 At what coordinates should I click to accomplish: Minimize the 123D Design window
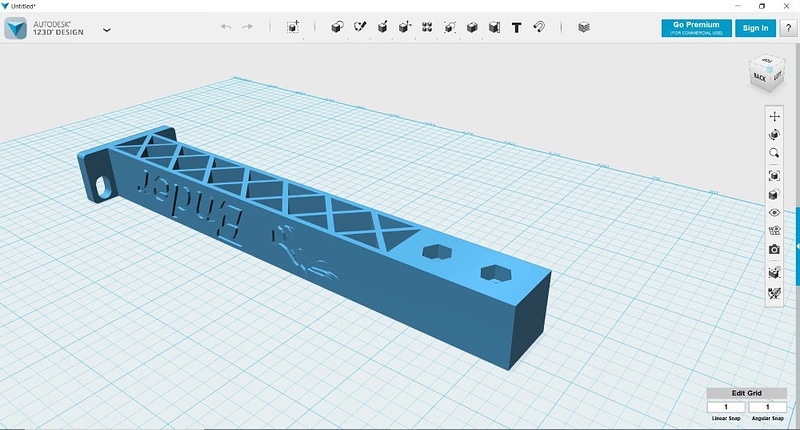[x=738, y=6]
